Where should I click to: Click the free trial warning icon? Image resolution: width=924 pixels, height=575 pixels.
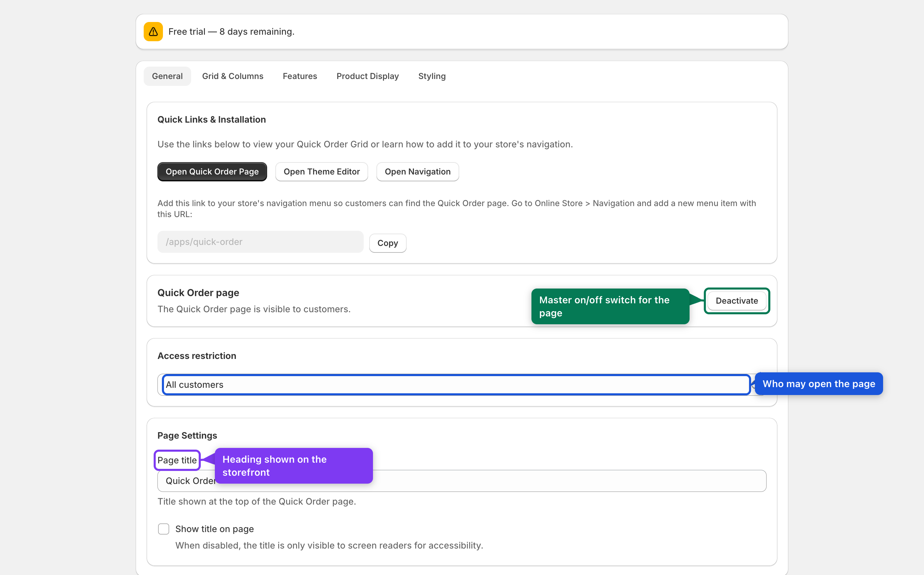153,32
